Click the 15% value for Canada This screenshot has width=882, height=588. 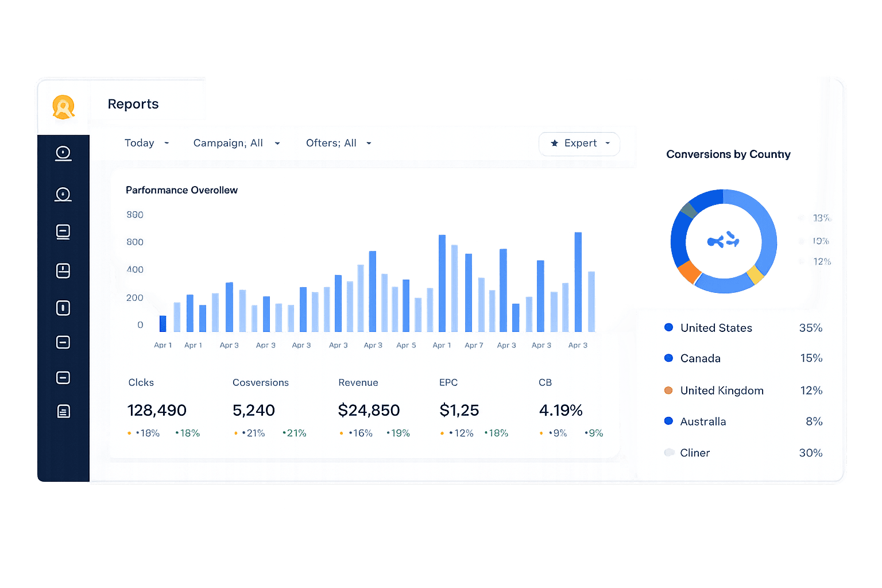pos(811,358)
